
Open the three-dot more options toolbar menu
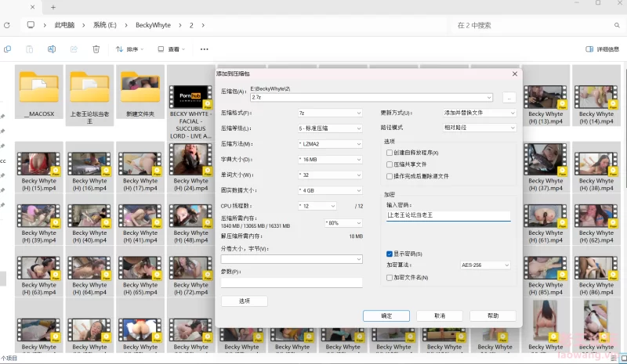(205, 49)
